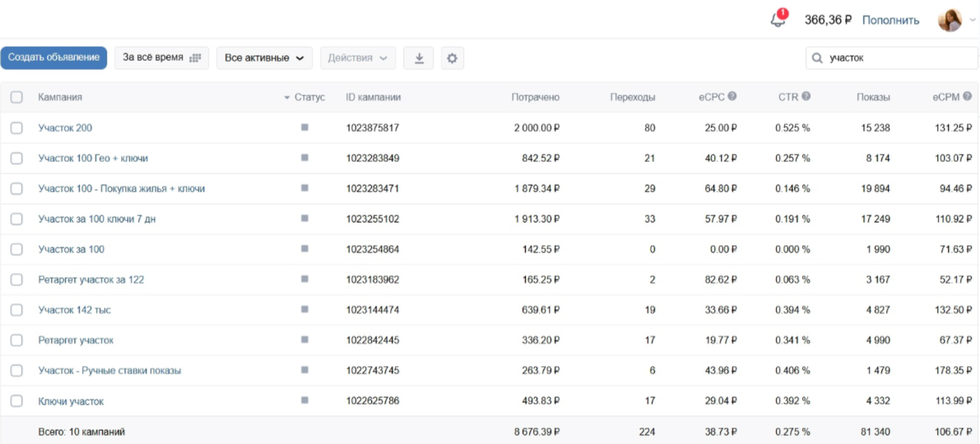Check the Участок 142 тыс checkbox

17,310
